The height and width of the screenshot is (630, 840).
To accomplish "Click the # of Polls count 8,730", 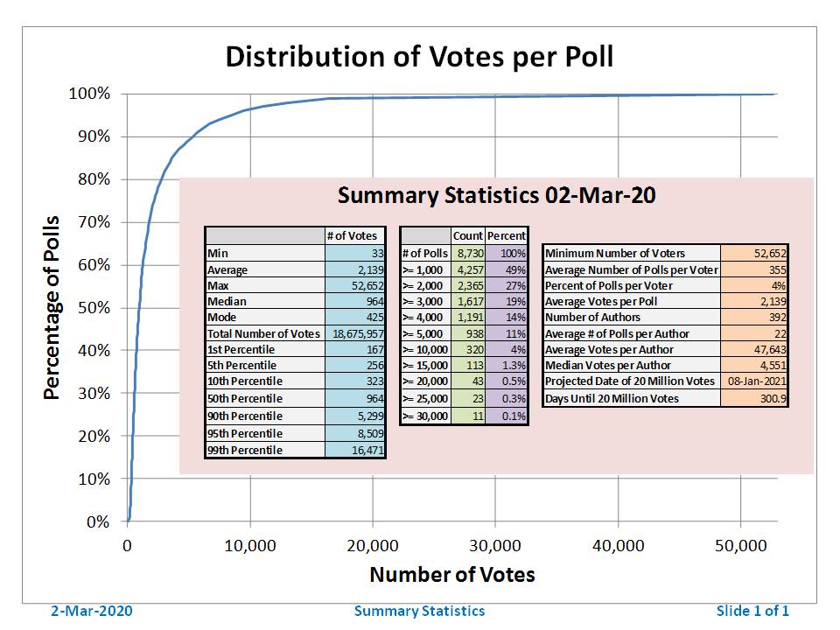I will coord(467,253).
